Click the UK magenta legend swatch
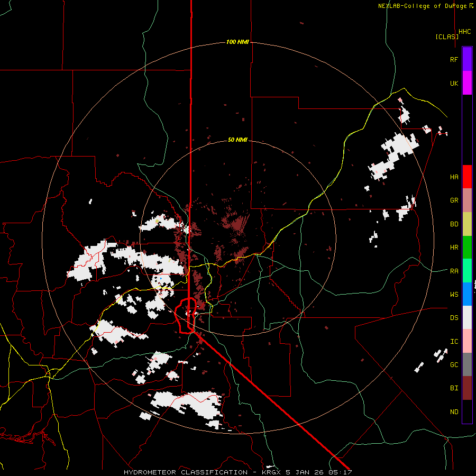Image resolution: width=476 pixels, height=476 pixels. (467, 83)
